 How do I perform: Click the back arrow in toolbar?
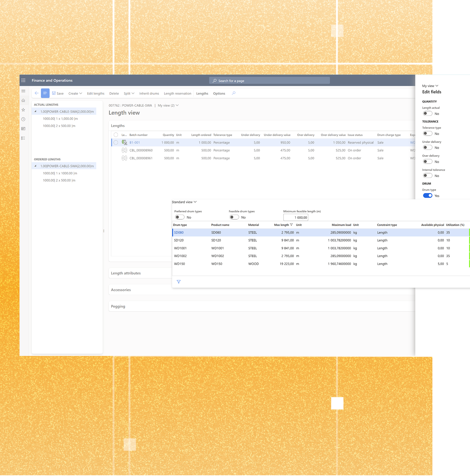tap(37, 93)
